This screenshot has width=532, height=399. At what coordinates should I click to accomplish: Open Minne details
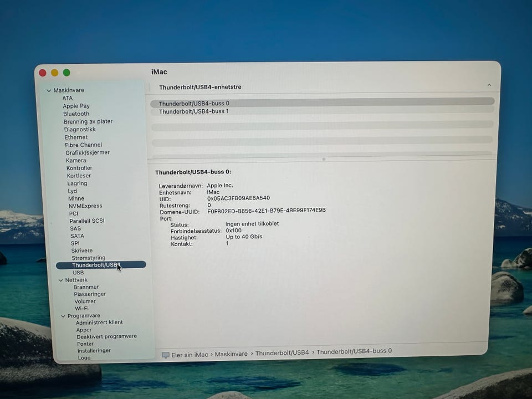[76, 198]
